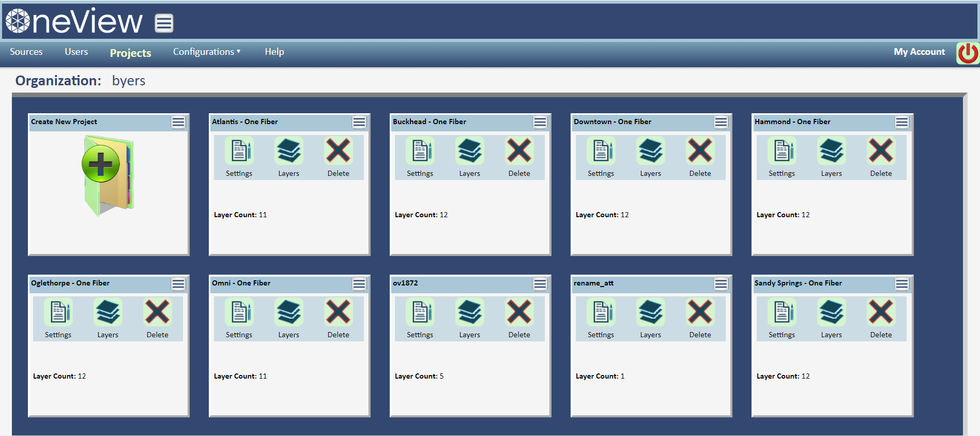The width and height of the screenshot is (980, 436).
Task: Expand the Omni - One Fiber card menu
Action: click(359, 284)
